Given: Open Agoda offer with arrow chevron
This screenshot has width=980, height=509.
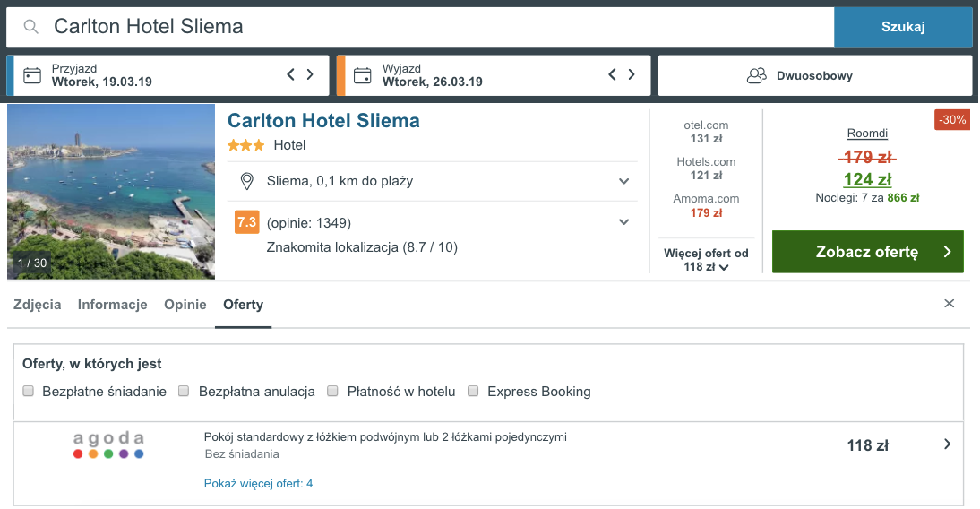Looking at the screenshot, I should [x=948, y=444].
